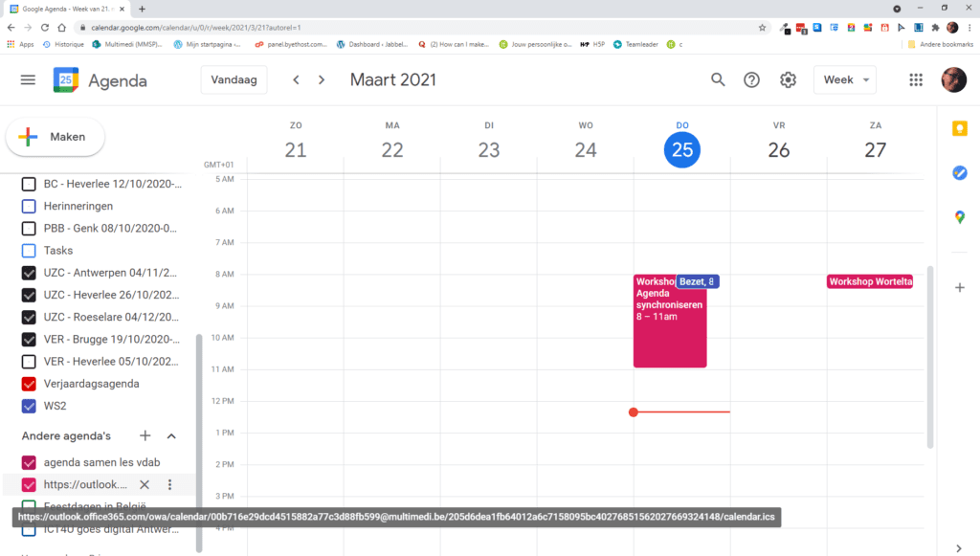Viewport: 980px width, 556px height.
Task: Open the Bezet event on Thursday
Action: [698, 281]
